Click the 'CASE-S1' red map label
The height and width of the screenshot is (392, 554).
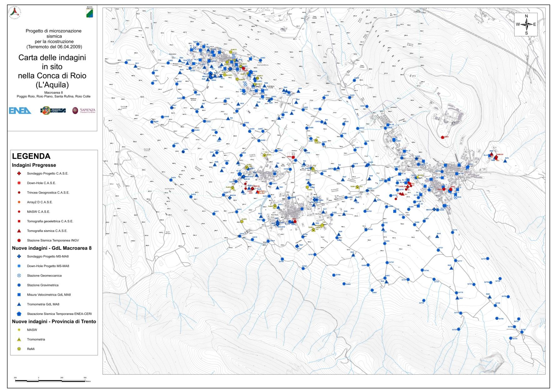pos(500,154)
